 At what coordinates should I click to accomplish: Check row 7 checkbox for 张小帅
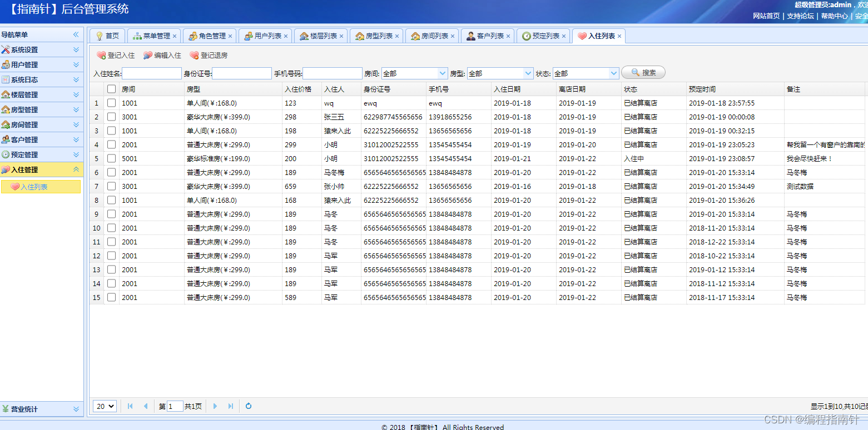(x=112, y=186)
